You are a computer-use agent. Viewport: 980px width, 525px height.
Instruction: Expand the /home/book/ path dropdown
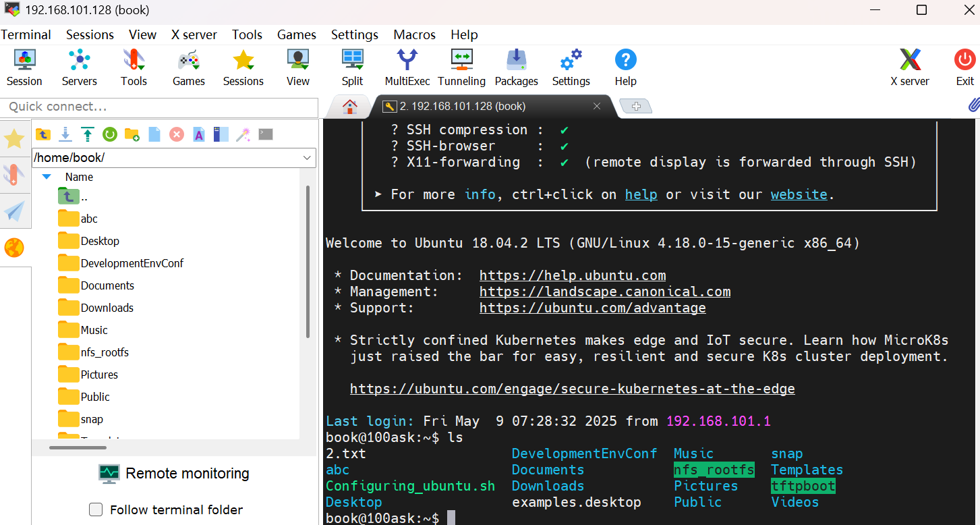[308, 158]
